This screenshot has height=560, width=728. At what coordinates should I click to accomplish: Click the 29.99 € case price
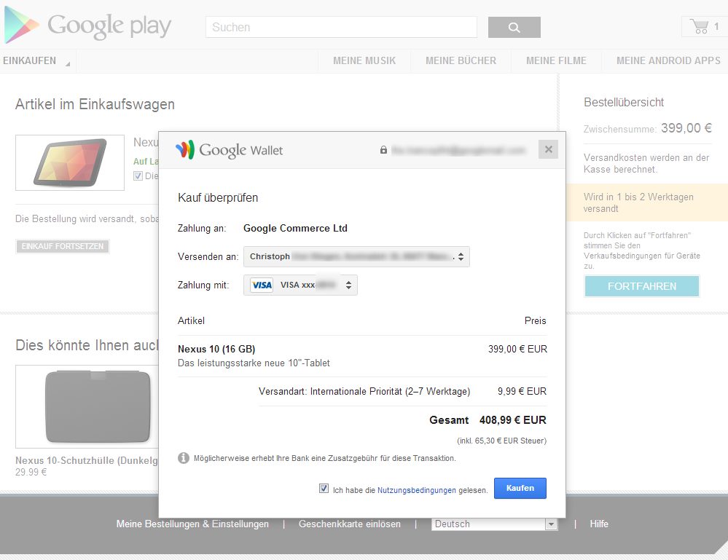coord(31,473)
